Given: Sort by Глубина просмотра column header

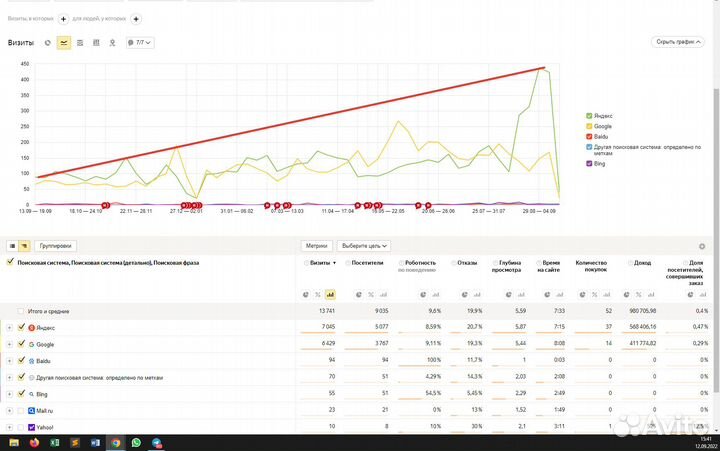Looking at the screenshot, I should pyautogui.click(x=506, y=266).
